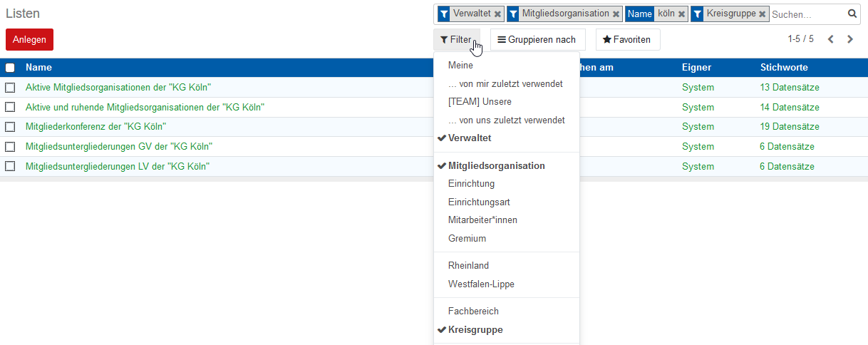Open Aktive Mitgliedsorganisationen der "KG Köln" list
The height and width of the screenshot is (345, 868).
tap(118, 88)
